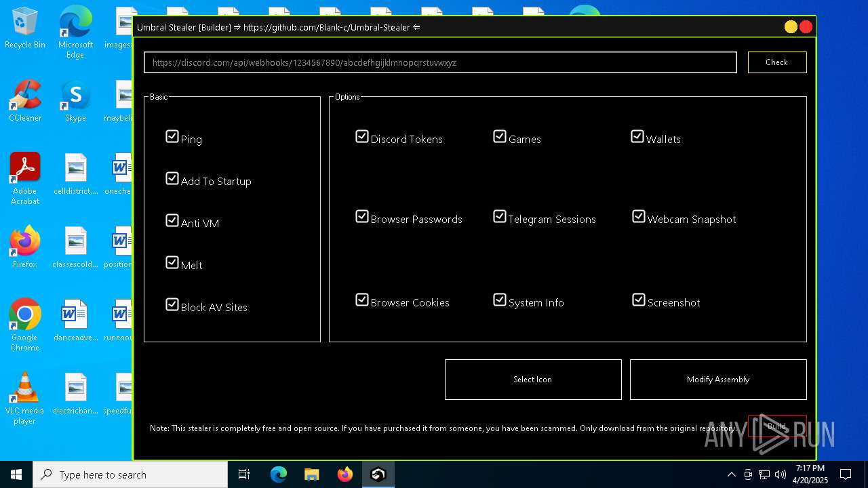Disable the Anti VM checkbox
This screenshot has height=488, width=868.
(172, 221)
